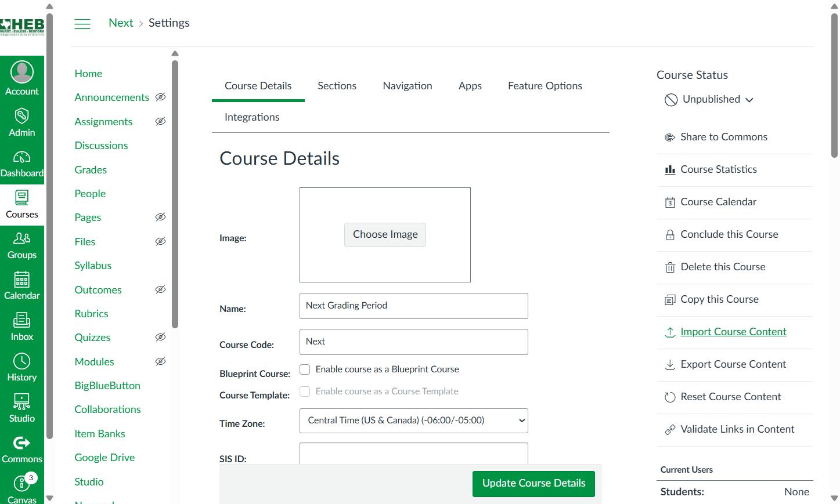Click the Conclude this Course lock icon
Viewport: 840px width, 504px height.
[670, 235]
